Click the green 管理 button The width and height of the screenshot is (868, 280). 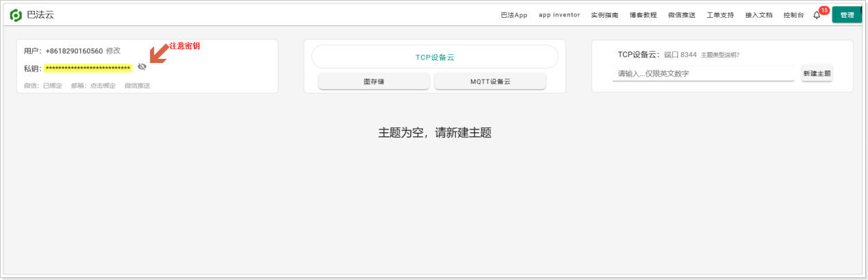pyautogui.click(x=847, y=15)
